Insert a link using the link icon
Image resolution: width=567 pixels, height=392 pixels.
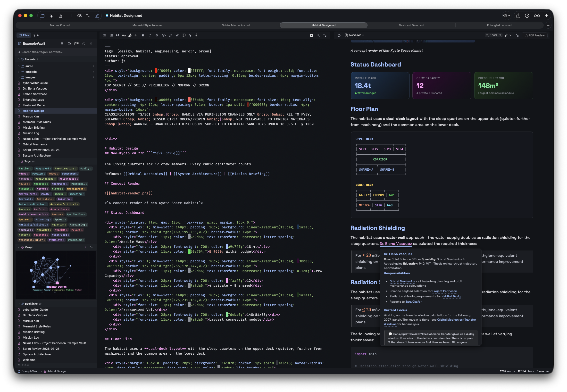(x=170, y=35)
